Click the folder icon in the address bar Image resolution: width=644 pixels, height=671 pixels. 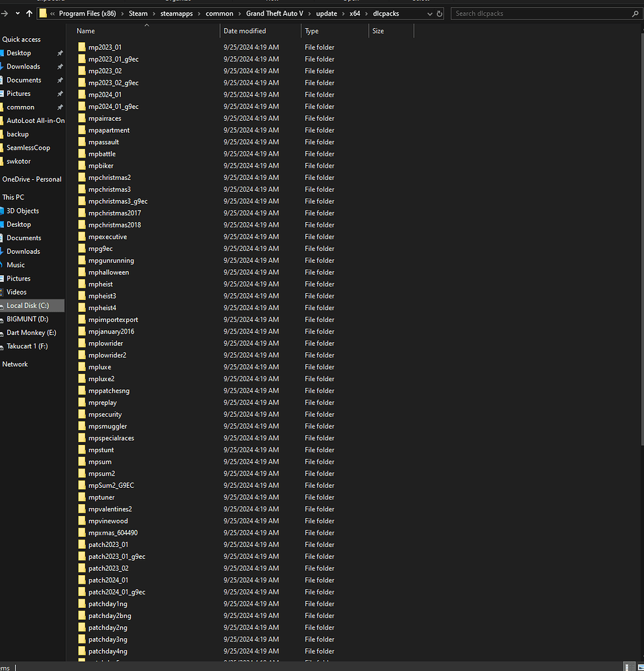[43, 13]
